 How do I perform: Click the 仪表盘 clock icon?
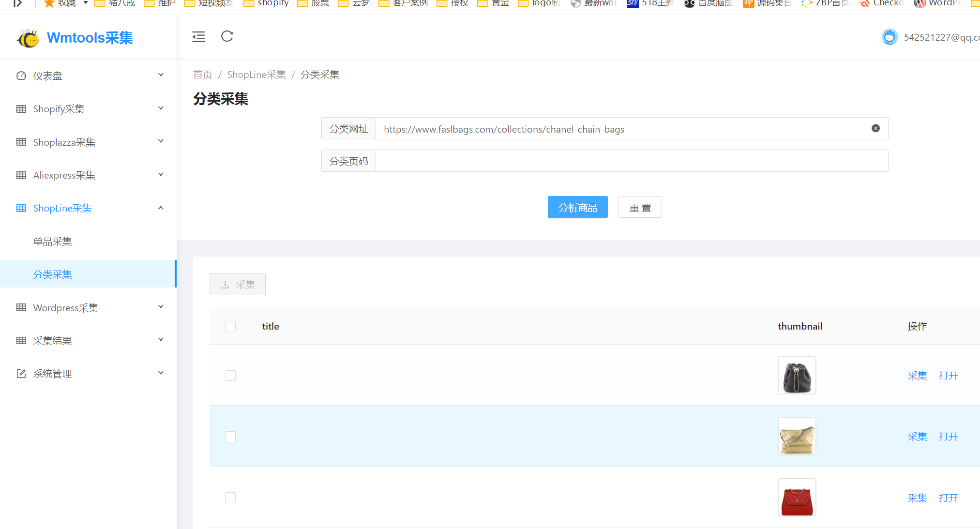[21, 76]
